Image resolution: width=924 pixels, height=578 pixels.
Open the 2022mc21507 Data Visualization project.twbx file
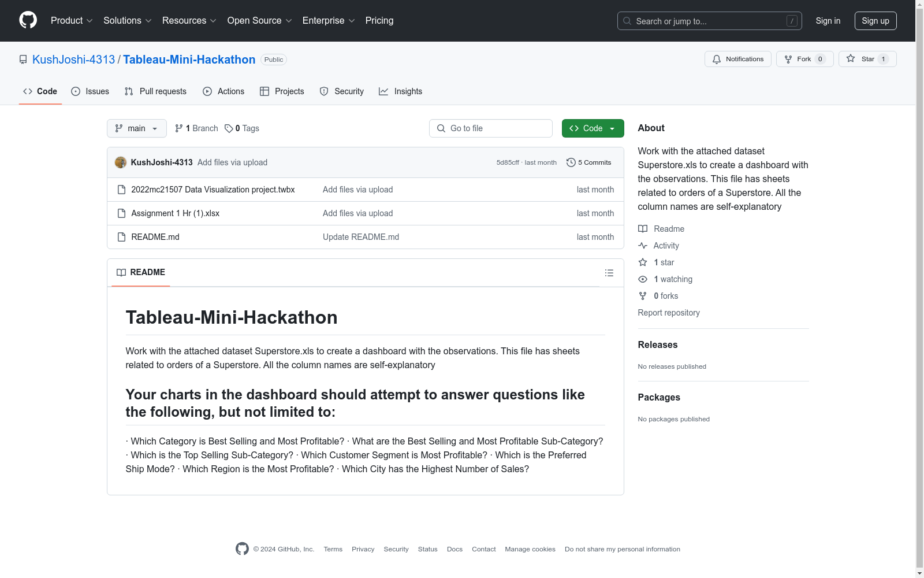(x=213, y=190)
